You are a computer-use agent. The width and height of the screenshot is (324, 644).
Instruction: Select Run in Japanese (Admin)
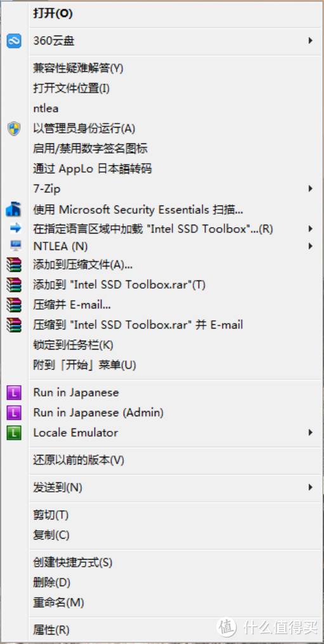coord(98,412)
